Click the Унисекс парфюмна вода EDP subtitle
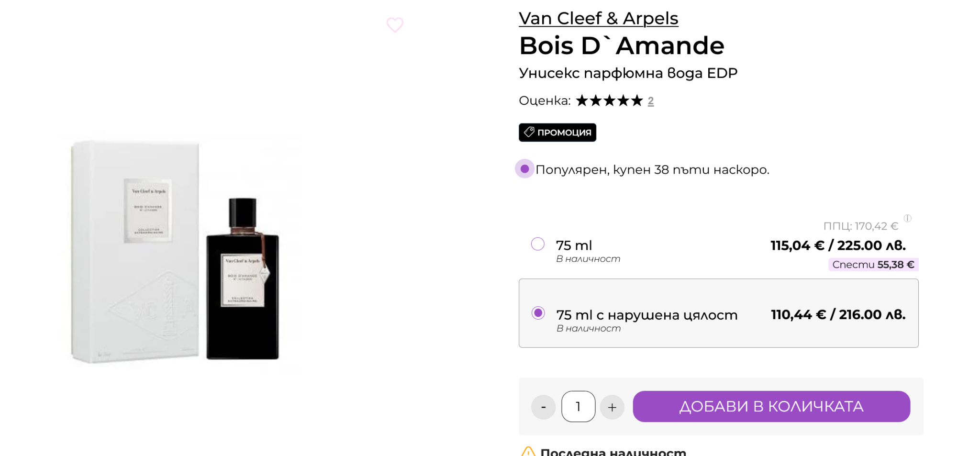The width and height of the screenshot is (980, 456). 628,73
